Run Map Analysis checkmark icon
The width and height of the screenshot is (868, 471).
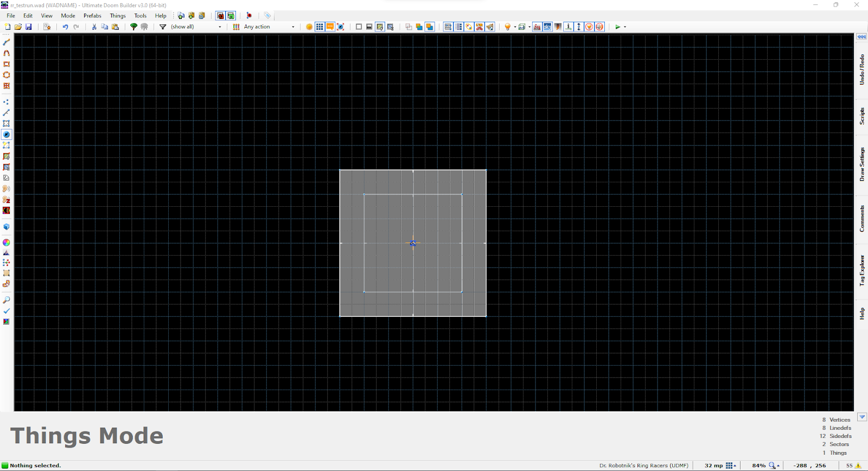click(x=7, y=310)
